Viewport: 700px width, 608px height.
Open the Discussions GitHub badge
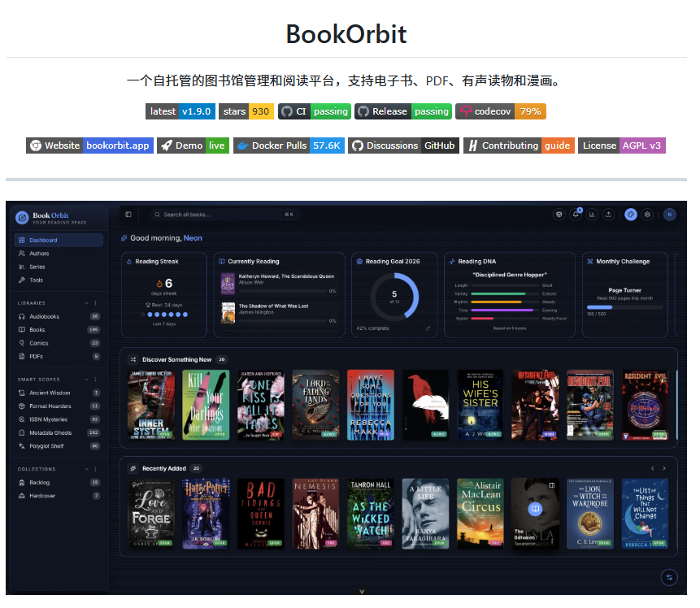tap(403, 145)
